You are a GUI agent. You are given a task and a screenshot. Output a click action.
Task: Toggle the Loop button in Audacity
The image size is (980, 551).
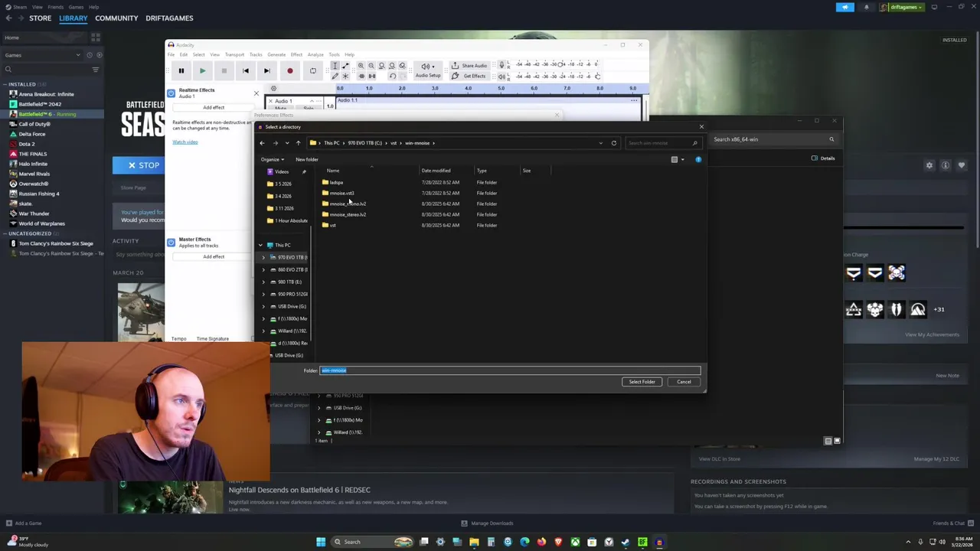312,71
